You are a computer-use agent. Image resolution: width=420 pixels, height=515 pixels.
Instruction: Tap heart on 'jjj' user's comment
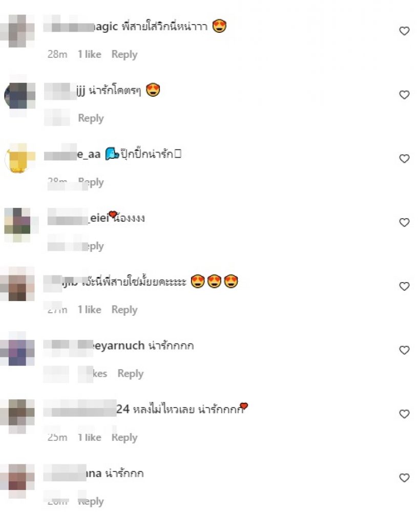coord(404,95)
